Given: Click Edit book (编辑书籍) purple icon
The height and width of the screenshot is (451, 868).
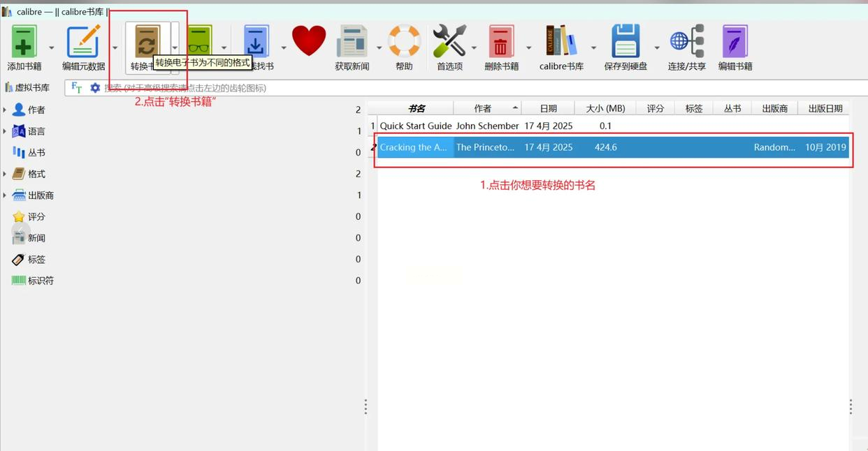Looking at the screenshot, I should [735, 42].
